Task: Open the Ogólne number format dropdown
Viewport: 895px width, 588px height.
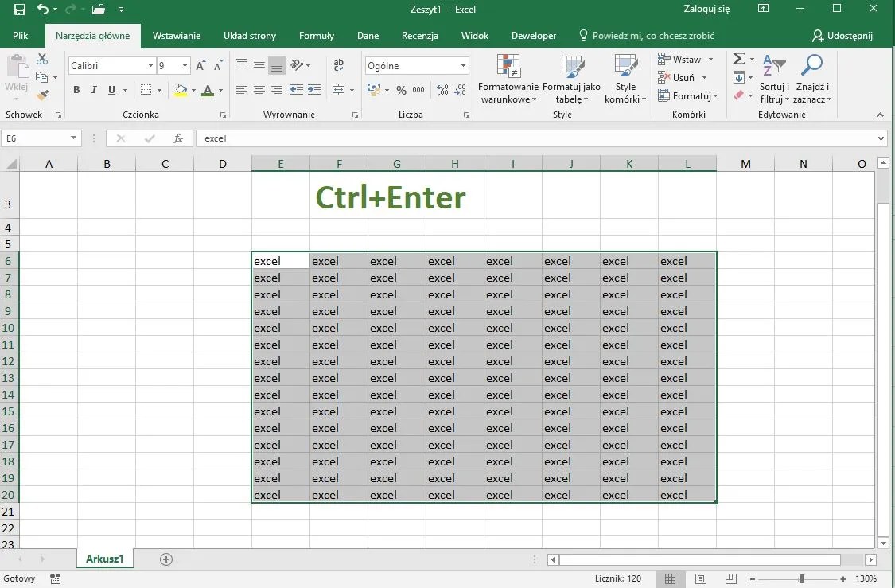Action: (464, 66)
